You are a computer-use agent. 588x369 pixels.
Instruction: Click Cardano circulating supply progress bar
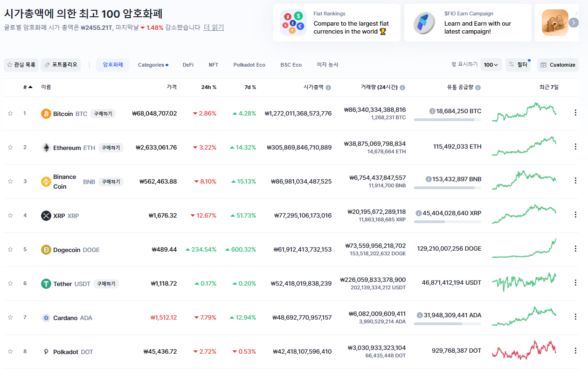pyautogui.click(x=448, y=324)
